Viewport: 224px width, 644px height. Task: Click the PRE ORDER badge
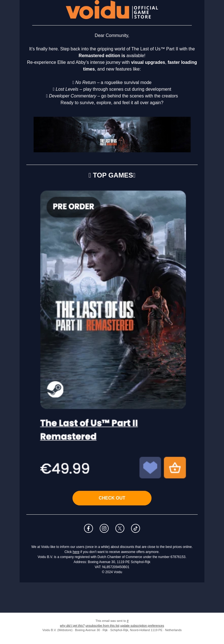click(x=74, y=207)
